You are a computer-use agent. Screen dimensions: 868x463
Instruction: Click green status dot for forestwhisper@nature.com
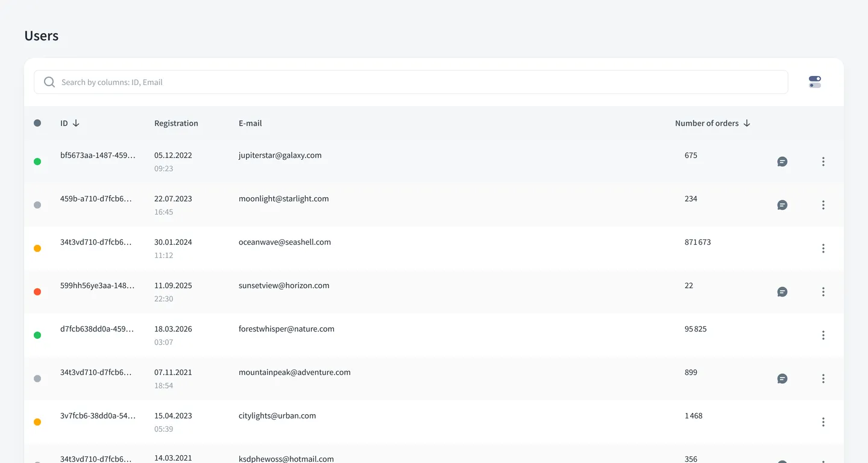(x=37, y=335)
